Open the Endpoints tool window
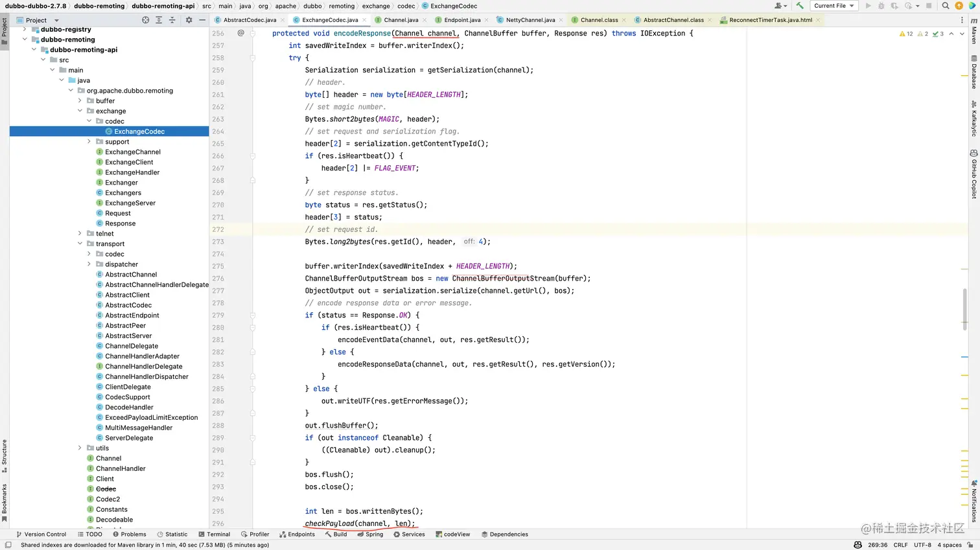980x550 pixels. 297,534
